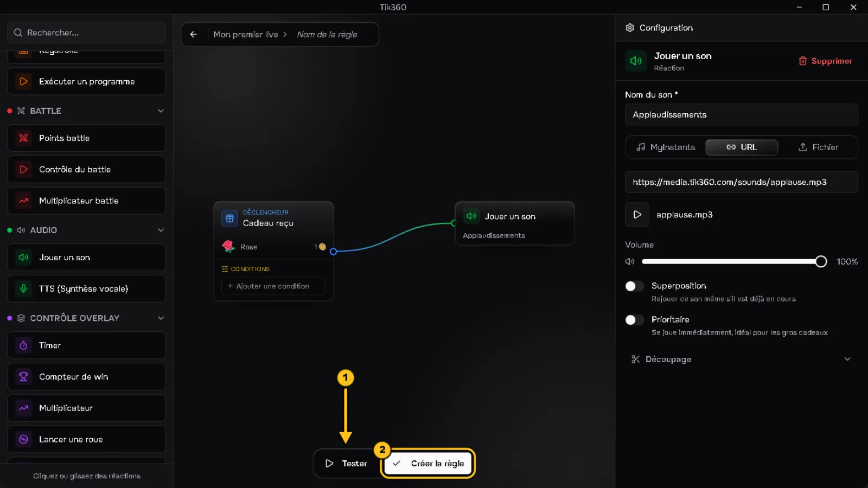Click the Nom de la règle field
The height and width of the screenshot is (488, 868).
327,34
